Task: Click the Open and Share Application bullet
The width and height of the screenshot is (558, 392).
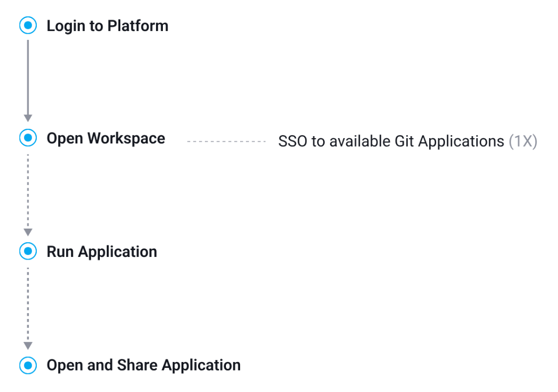Action: pos(28,365)
